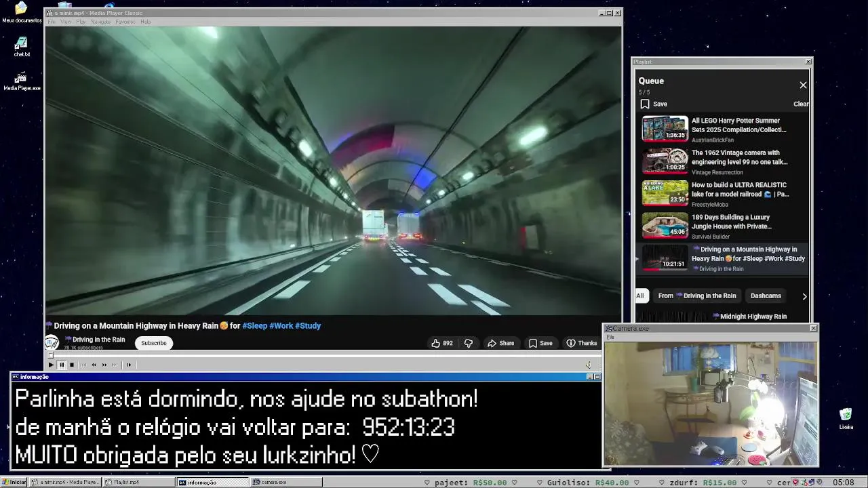This screenshot has width=868, height=488.
Task: Open File menu in Camera.exe window
Action: [x=610, y=337]
